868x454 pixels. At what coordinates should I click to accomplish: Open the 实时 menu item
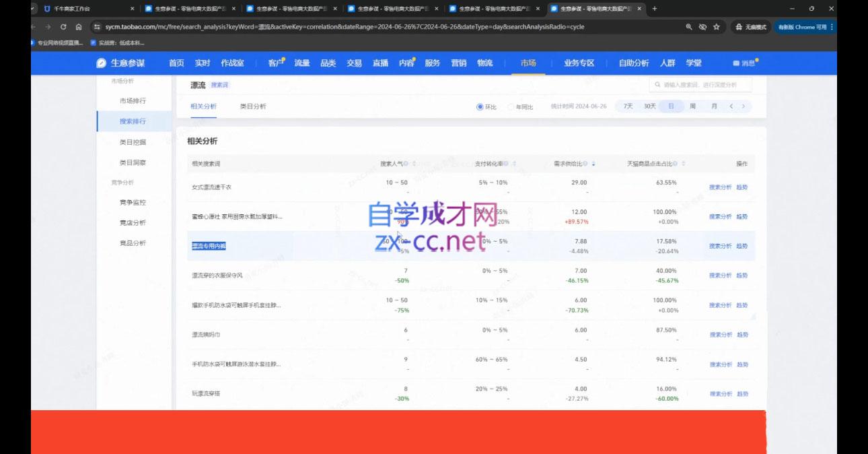pyautogui.click(x=203, y=63)
